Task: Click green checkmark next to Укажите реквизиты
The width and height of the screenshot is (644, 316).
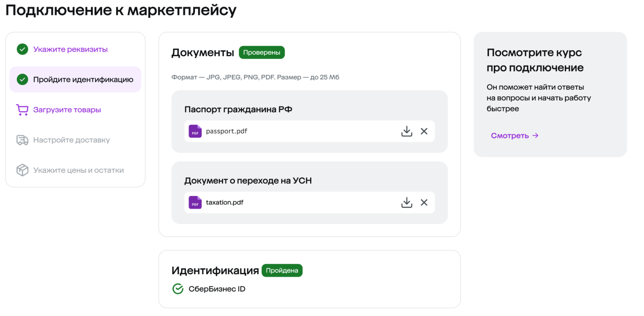Action: pos(22,49)
